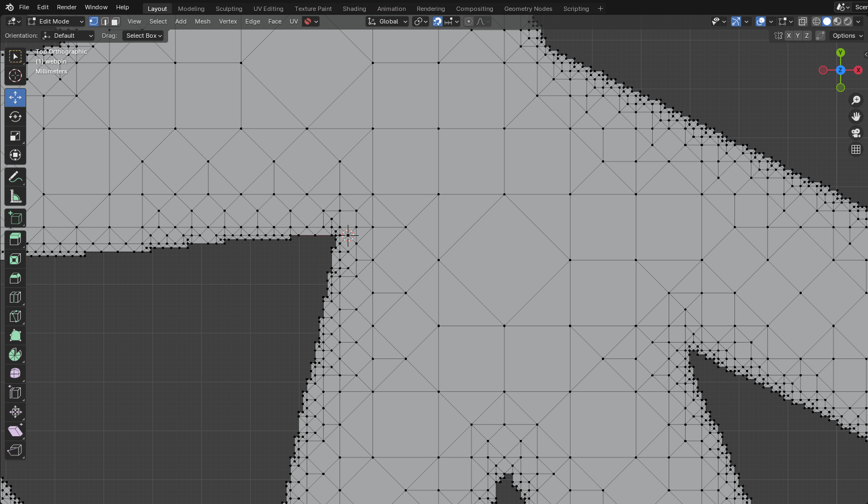The height and width of the screenshot is (504, 868).
Task: Switch to material preview shading
Action: 837,21
